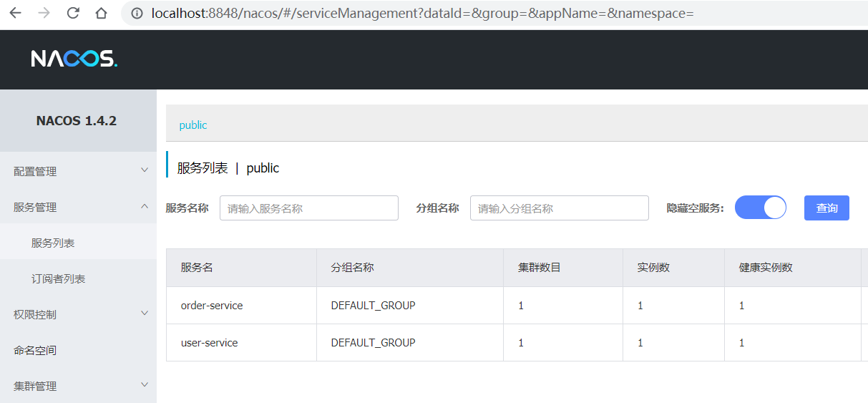Screen dimensions: 868x403
Task: Open 服务列表 in sidebar
Action: coord(53,243)
